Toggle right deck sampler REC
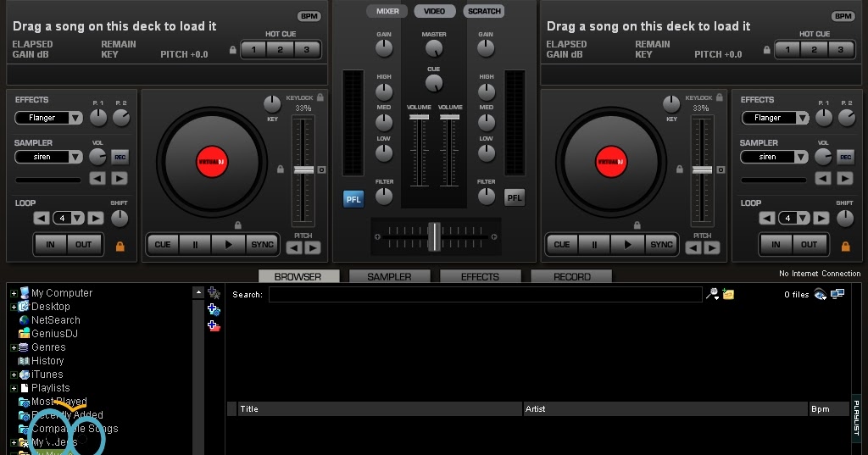868x455 pixels. [845, 158]
